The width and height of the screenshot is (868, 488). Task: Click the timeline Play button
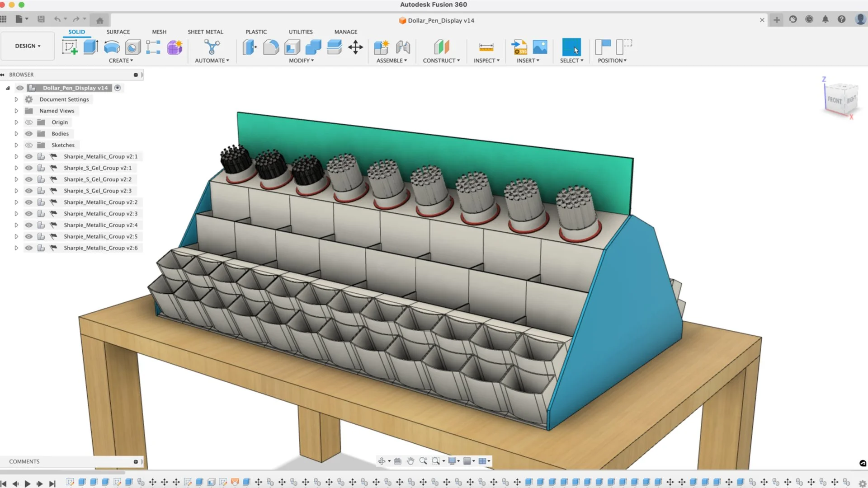28,483
